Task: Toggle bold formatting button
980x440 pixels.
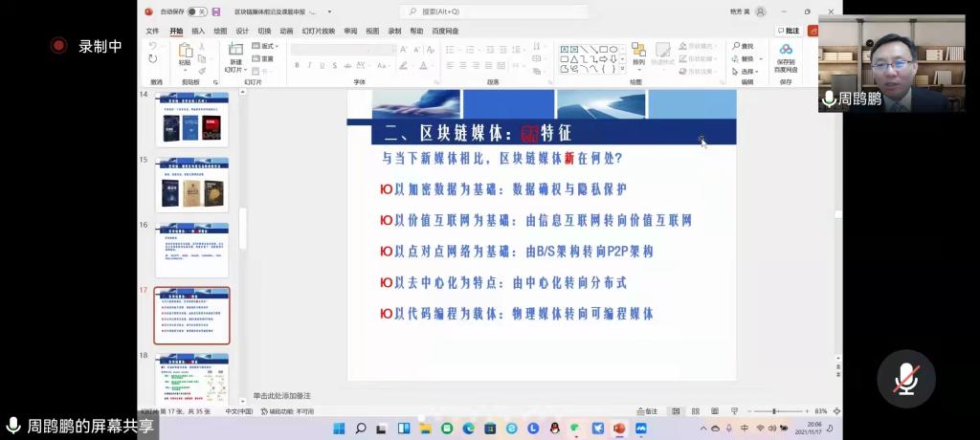Action: coord(297,65)
